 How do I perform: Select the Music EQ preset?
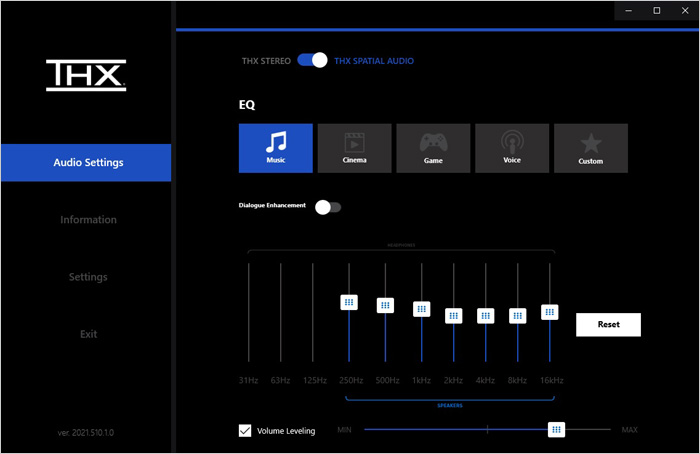(275, 148)
